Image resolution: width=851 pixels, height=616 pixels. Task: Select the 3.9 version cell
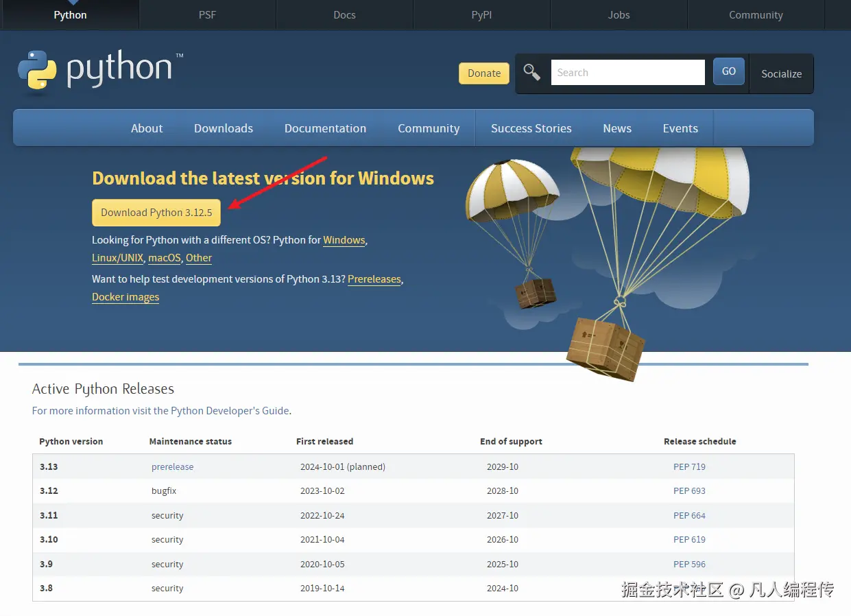click(x=46, y=564)
